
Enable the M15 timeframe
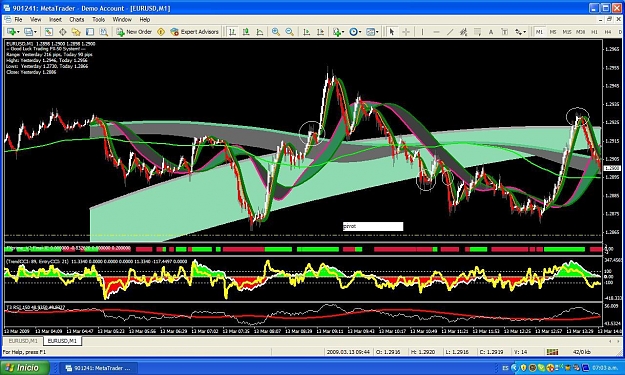[x=567, y=32]
